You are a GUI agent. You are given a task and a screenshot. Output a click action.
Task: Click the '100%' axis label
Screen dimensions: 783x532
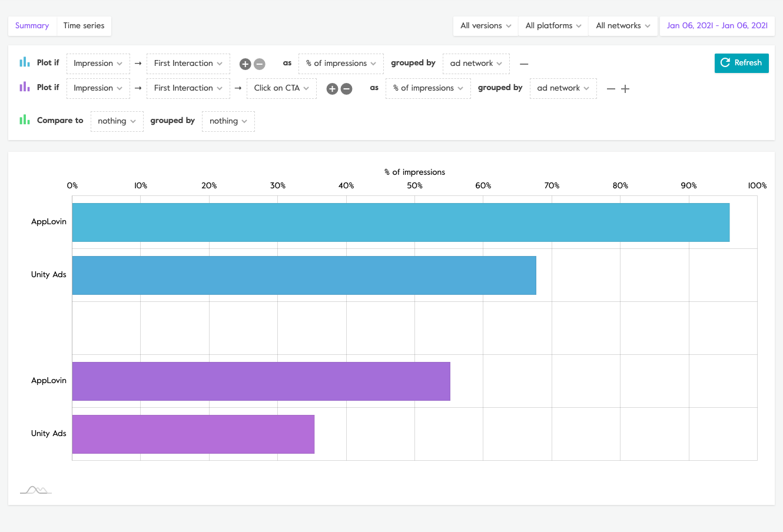pos(757,185)
